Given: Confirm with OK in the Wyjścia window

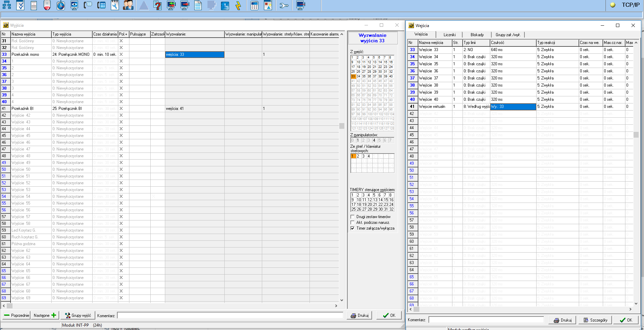Looking at the screenshot, I should 389,315.
